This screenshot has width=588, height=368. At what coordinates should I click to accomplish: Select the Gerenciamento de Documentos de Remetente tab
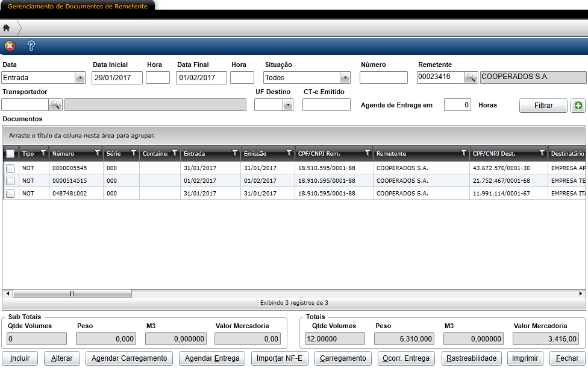coord(78,7)
